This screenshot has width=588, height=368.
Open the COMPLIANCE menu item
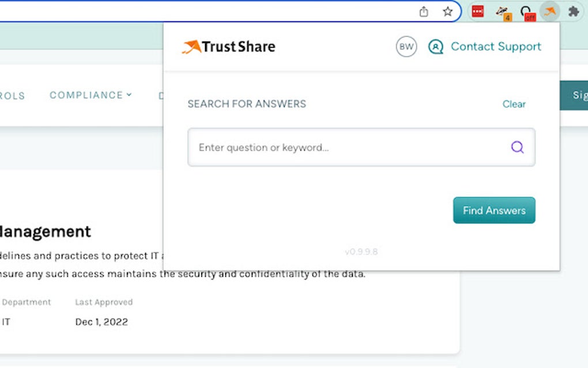coord(85,95)
